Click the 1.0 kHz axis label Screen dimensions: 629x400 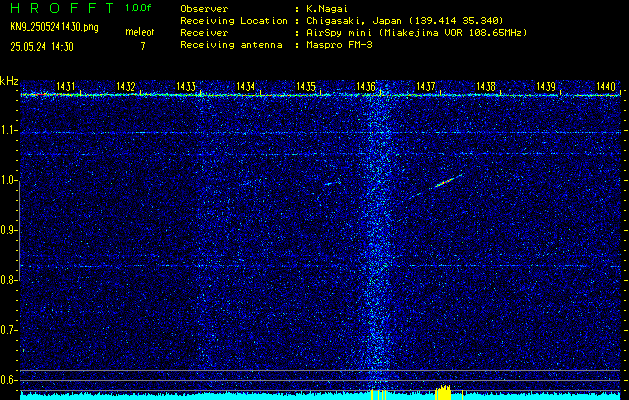click(9, 181)
